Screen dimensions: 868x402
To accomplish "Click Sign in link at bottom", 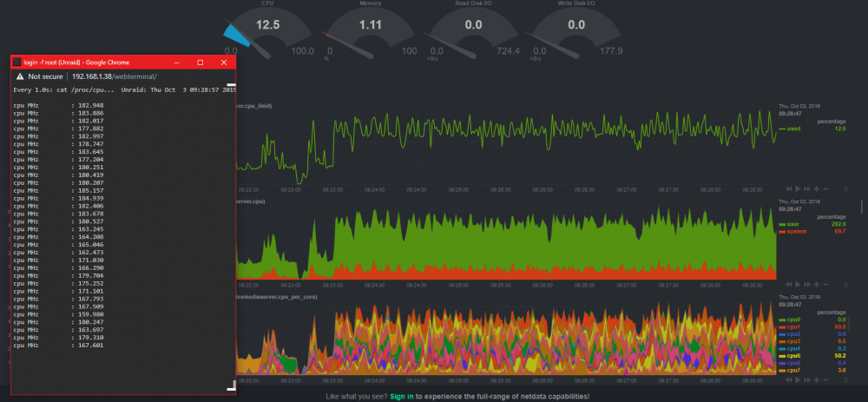I will [401, 397].
